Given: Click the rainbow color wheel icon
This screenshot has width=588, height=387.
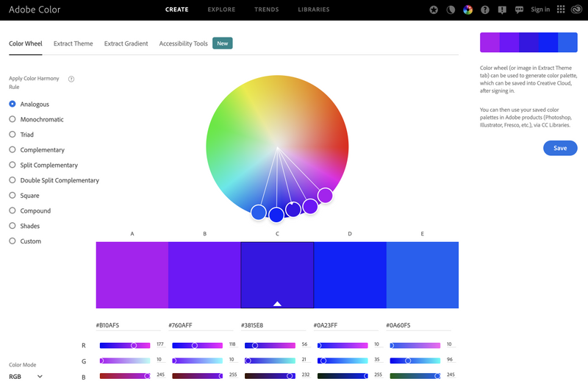Looking at the screenshot, I should pyautogui.click(x=467, y=10).
